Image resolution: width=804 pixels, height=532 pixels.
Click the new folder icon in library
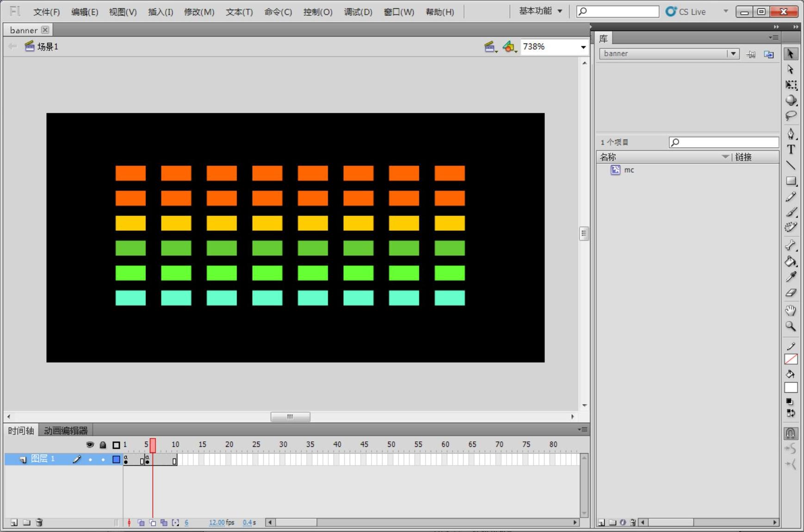point(612,522)
